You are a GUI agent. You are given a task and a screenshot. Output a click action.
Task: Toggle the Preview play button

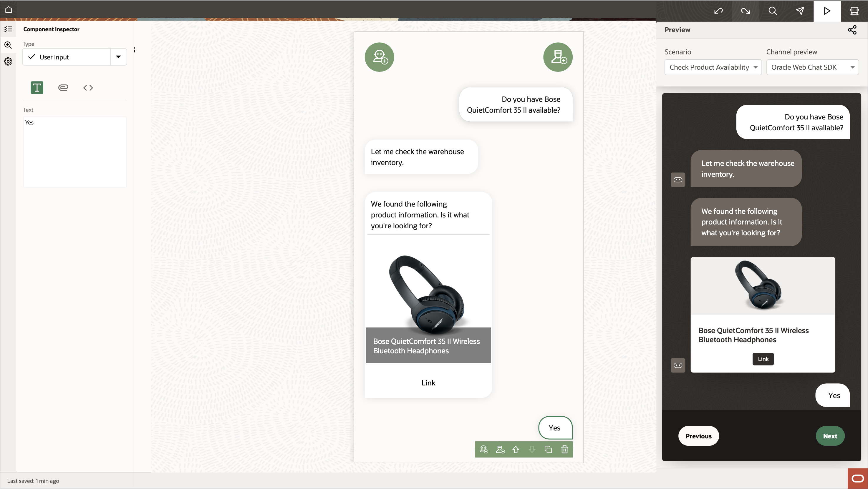827,11
